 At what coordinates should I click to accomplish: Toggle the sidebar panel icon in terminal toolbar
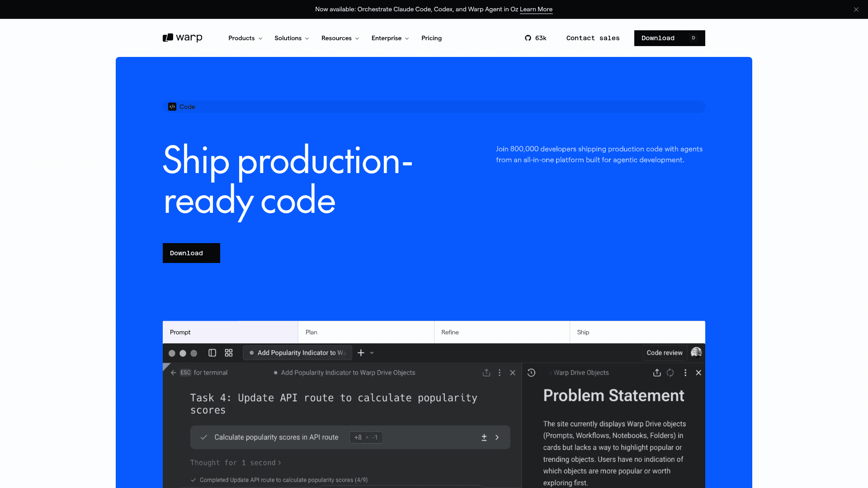pos(212,353)
